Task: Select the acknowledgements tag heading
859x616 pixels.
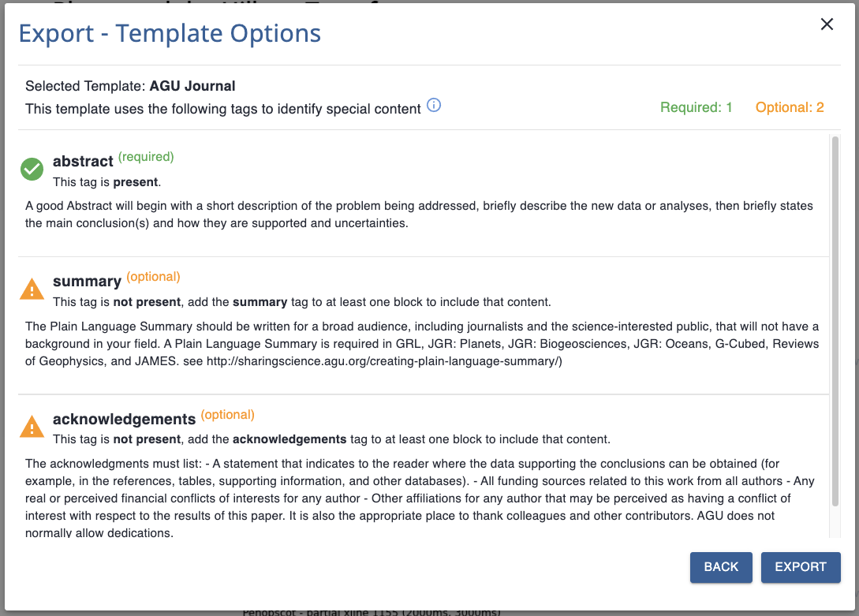Action: tap(124, 420)
